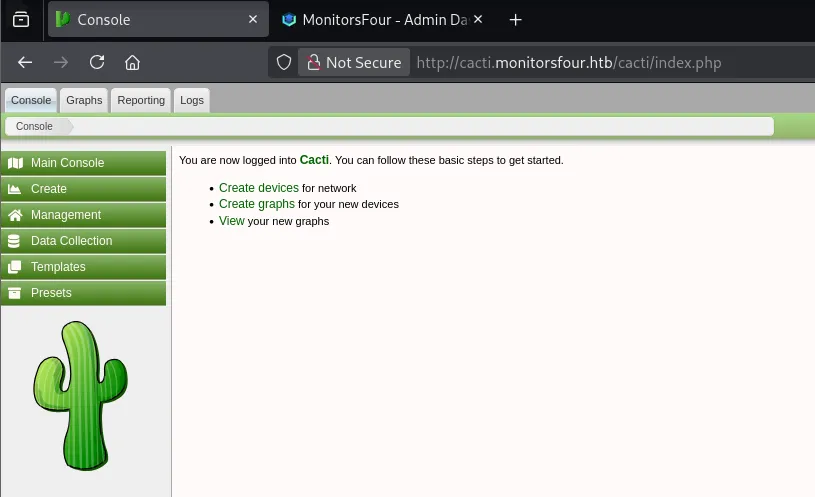Image resolution: width=815 pixels, height=497 pixels.
Task: Switch to the Graphs tab
Action: click(x=84, y=100)
